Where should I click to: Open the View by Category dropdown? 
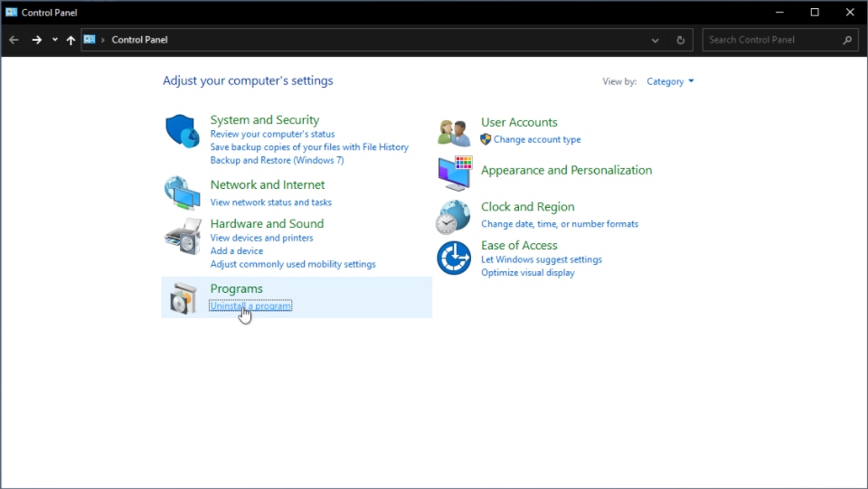(x=670, y=81)
